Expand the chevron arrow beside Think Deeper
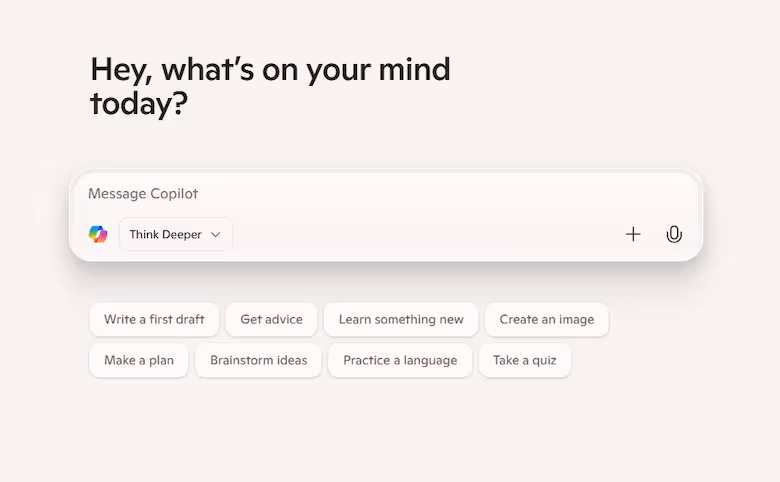 [x=215, y=234]
